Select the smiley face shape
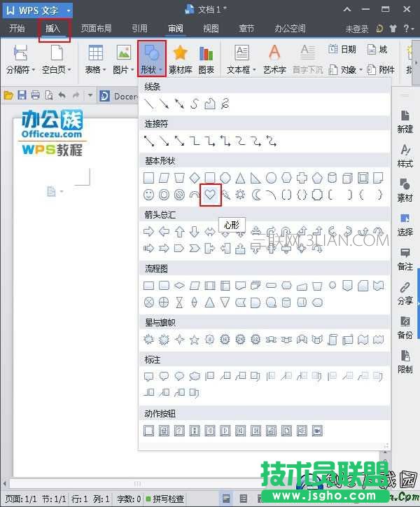420x507 pixels. 148,195
